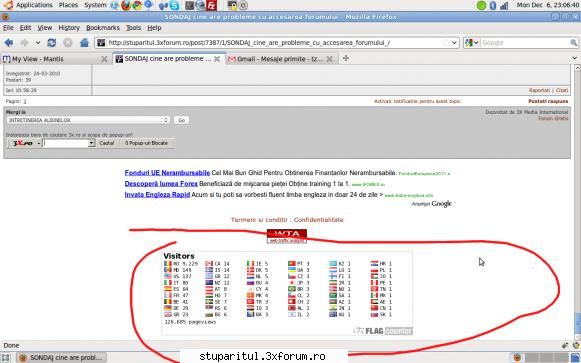The image size is (581, 363).
Task: Open the Bookmarks menu
Action: (x=103, y=28)
